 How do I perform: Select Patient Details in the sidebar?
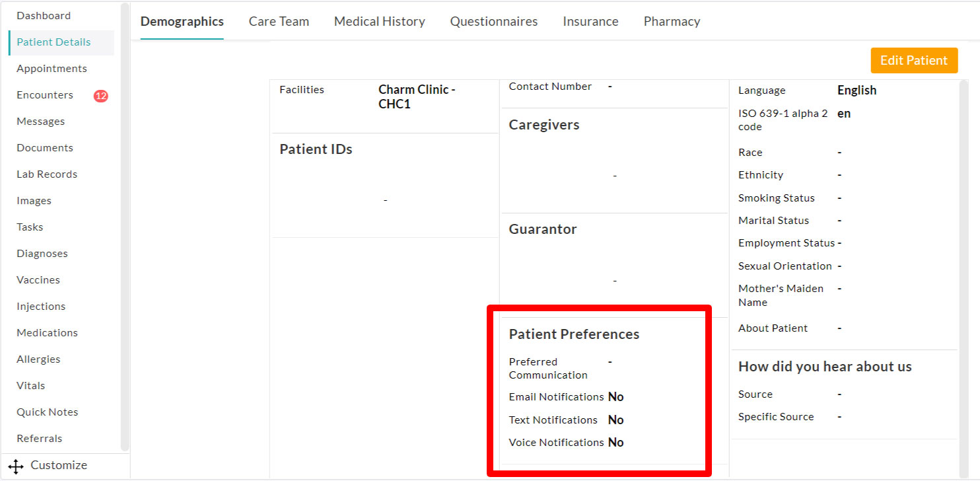53,42
